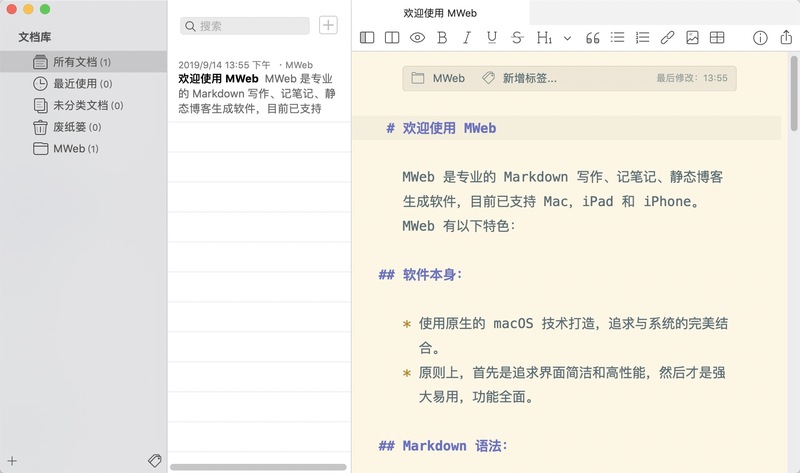This screenshot has width=800, height=473.
Task: Open the share/export menu
Action: pyautogui.click(x=786, y=37)
